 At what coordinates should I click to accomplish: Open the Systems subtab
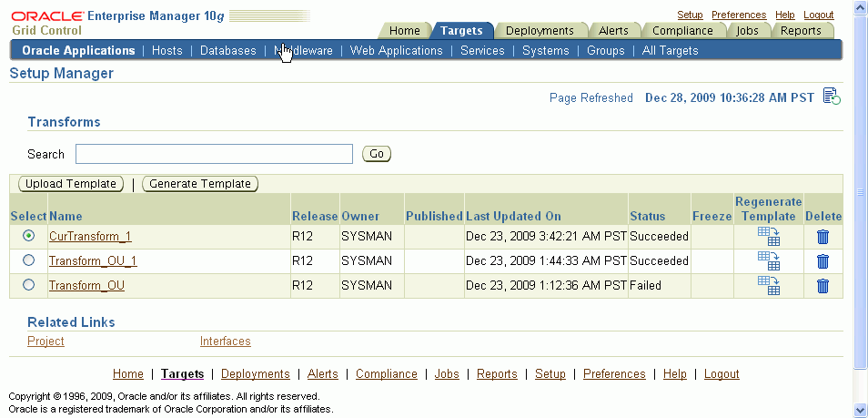tap(545, 50)
